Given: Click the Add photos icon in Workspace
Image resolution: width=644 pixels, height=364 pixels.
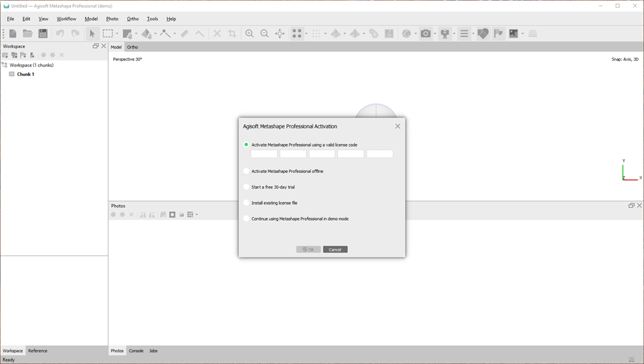Looking at the screenshot, I should coord(14,55).
